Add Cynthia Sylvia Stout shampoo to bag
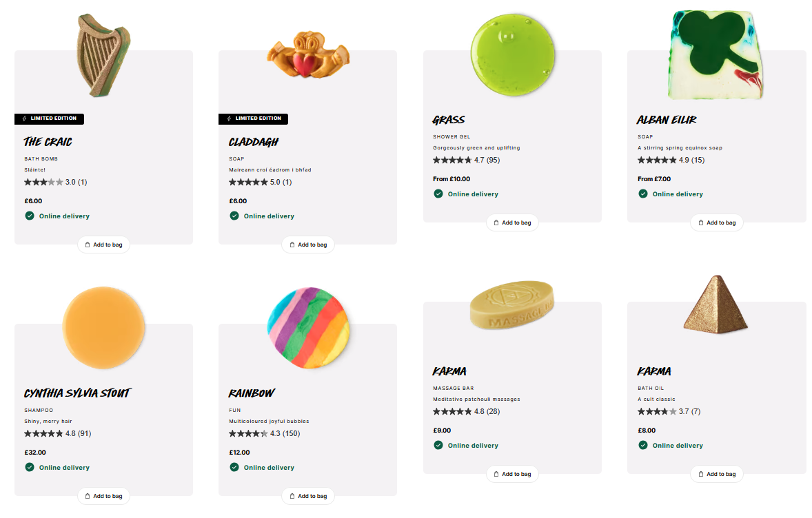The height and width of the screenshot is (518, 812). tap(104, 496)
